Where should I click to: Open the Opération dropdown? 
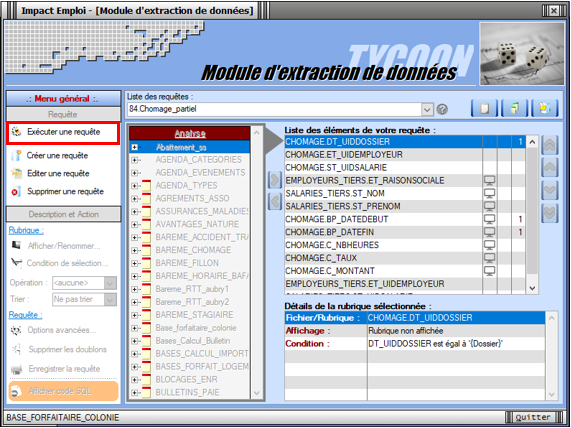coord(110,283)
